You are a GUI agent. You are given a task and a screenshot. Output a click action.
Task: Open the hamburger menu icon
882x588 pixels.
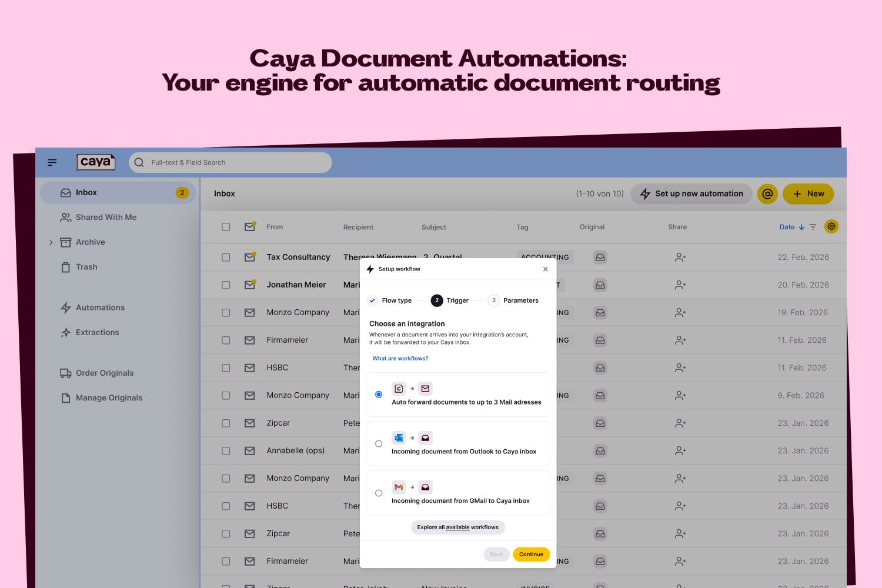click(x=52, y=162)
